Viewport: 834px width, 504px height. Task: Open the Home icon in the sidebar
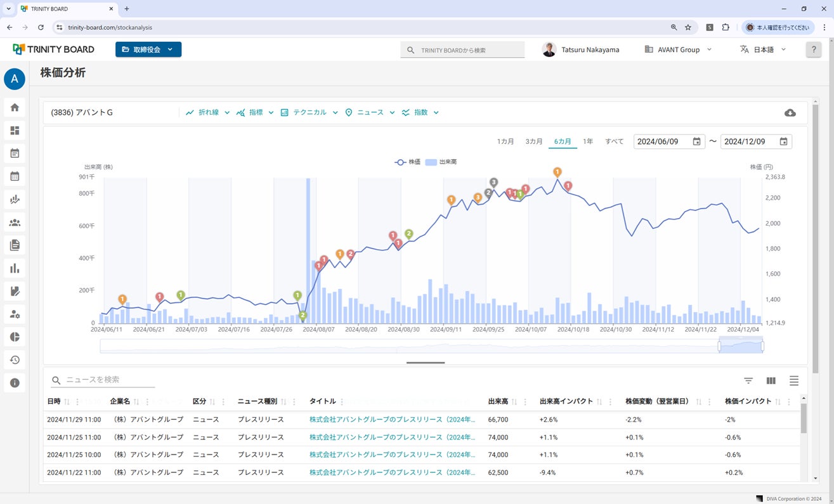pos(15,107)
